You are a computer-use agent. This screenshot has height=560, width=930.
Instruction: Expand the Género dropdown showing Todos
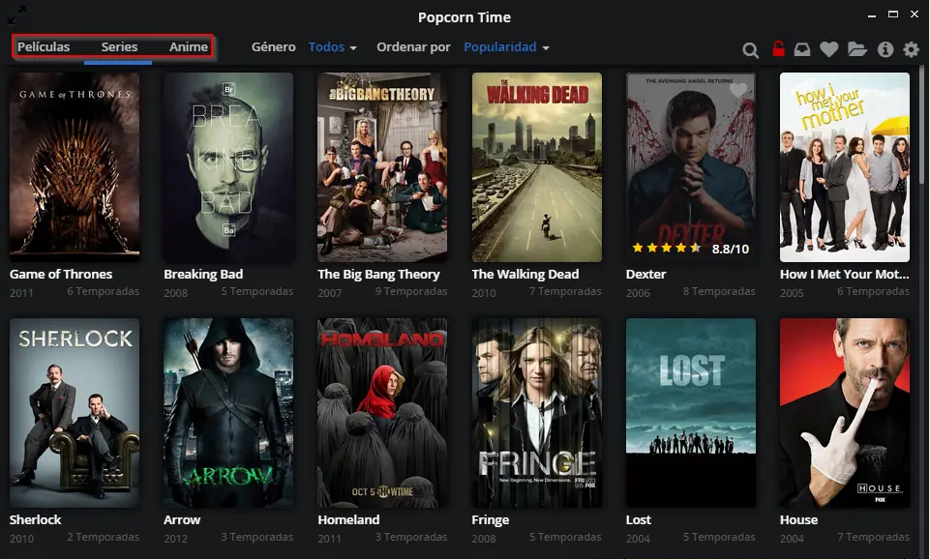[333, 46]
